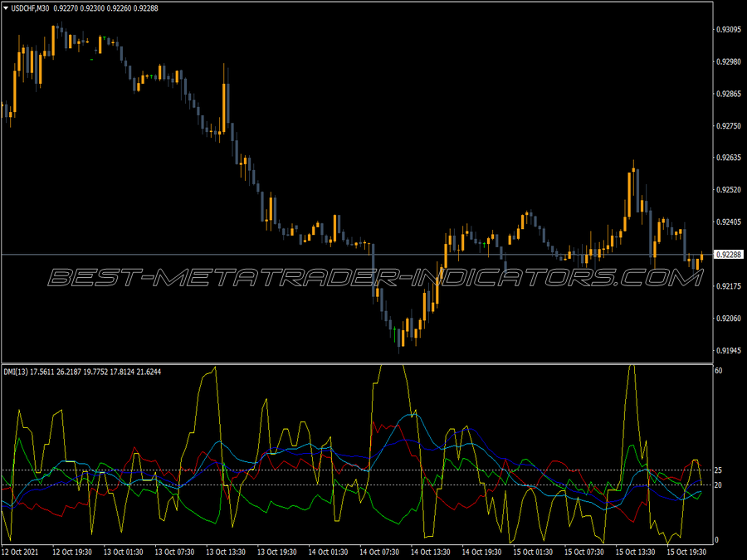Click price axis value 0.92980
The height and width of the screenshot is (560, 747).
click(729, 61)
